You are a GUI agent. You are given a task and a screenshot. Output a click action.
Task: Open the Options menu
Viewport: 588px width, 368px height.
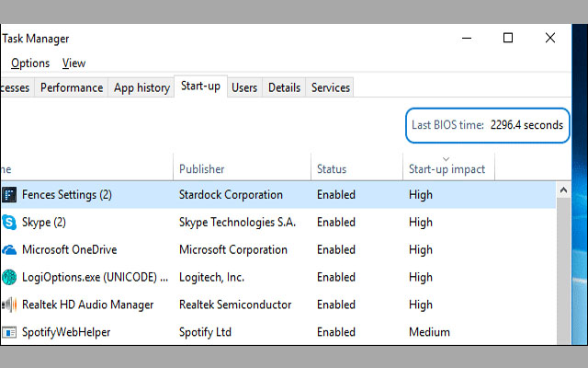click(30, 63)
